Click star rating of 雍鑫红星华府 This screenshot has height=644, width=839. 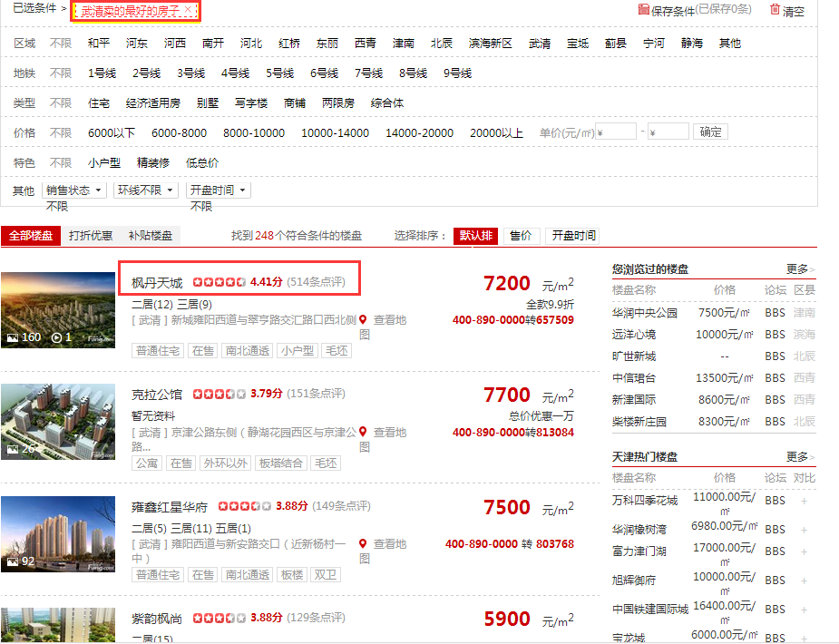coord(245,506)
